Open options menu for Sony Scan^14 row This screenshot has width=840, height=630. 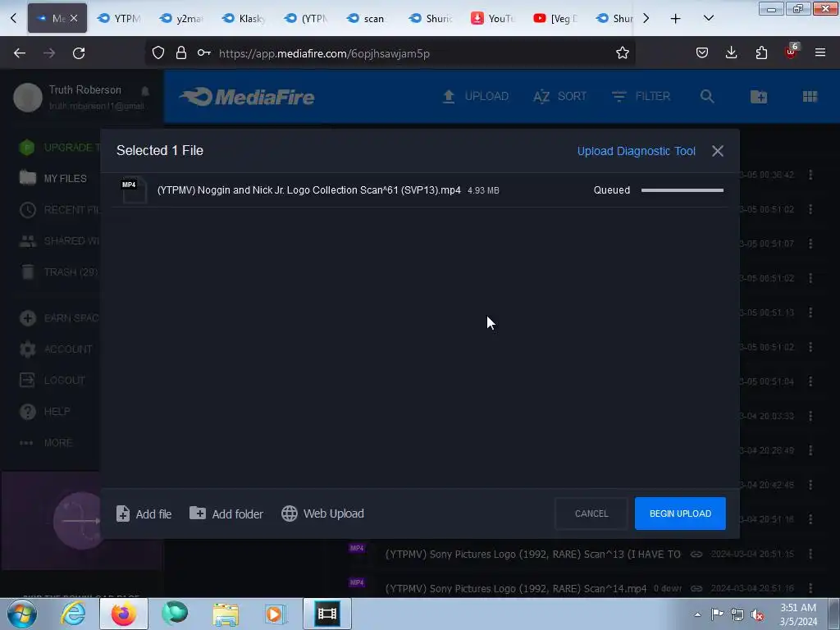point(810,588)
